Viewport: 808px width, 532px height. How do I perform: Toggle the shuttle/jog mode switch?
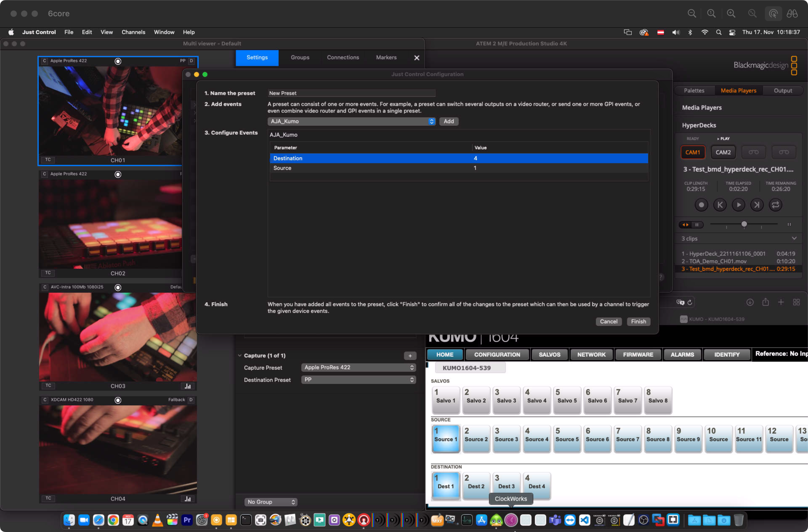[x=691, y=225]
